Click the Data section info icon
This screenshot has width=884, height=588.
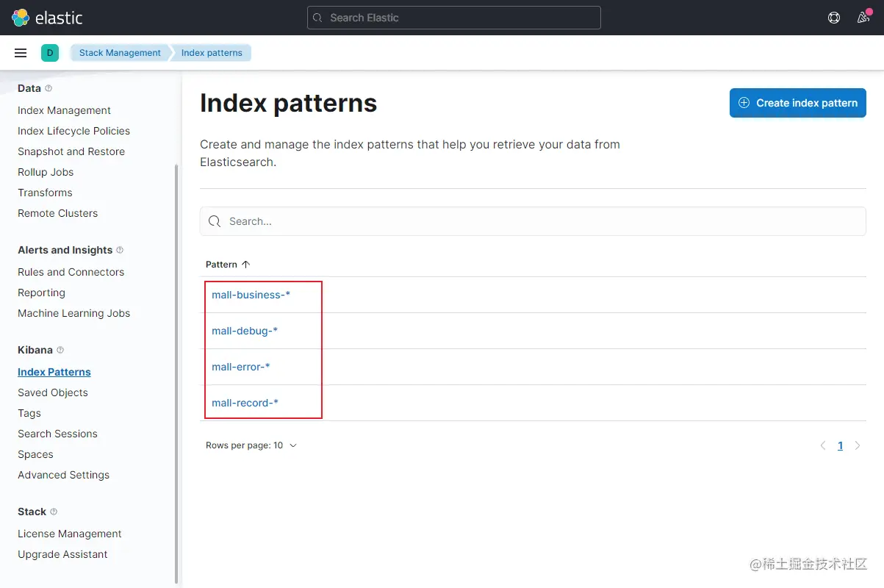pos(48,88)
